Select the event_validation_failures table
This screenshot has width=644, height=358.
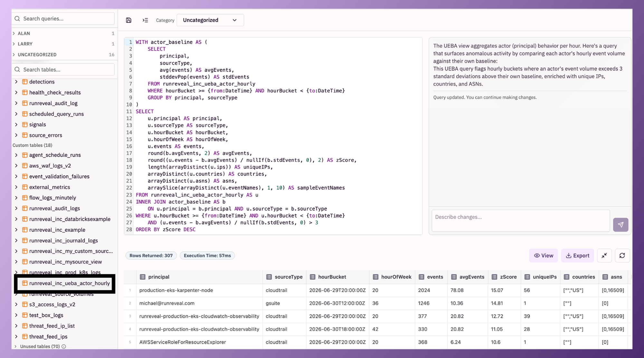tap(59, 176)
